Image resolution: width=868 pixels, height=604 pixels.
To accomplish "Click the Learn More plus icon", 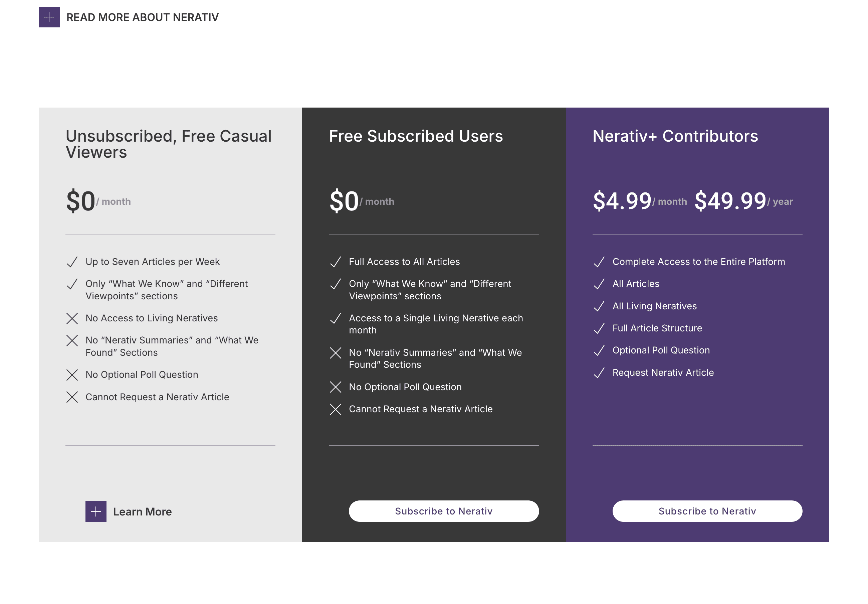I will click(95, 511).
